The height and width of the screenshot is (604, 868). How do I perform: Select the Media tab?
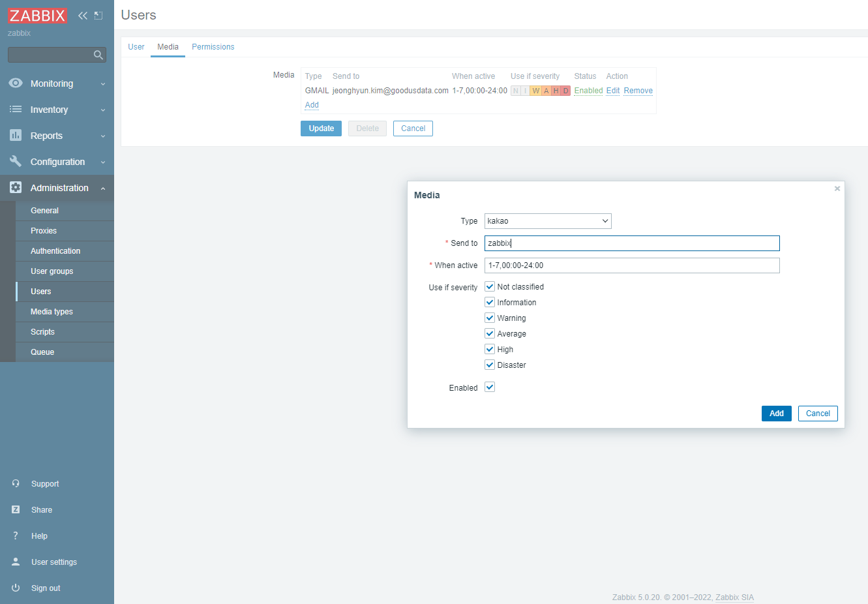coord(168,47)
